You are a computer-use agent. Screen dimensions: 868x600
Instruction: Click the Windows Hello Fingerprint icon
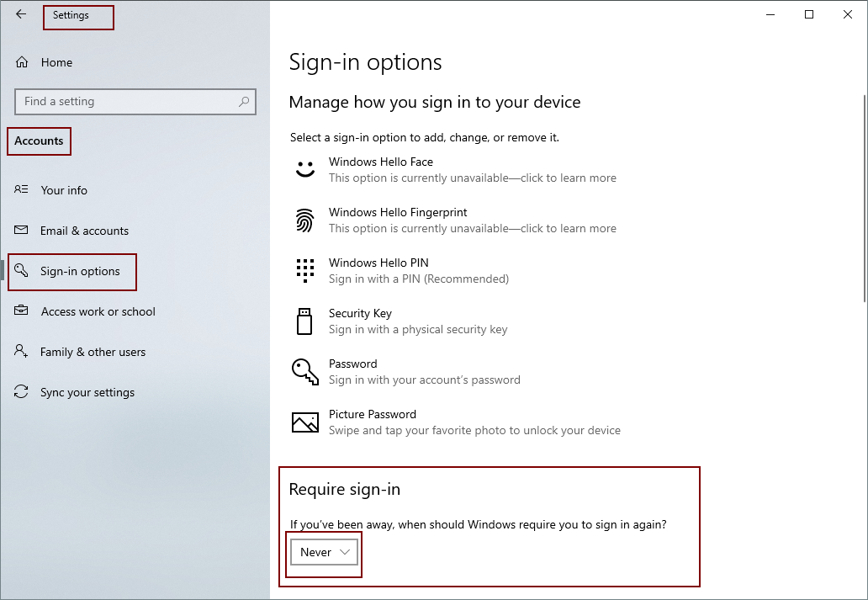point(305,220)
